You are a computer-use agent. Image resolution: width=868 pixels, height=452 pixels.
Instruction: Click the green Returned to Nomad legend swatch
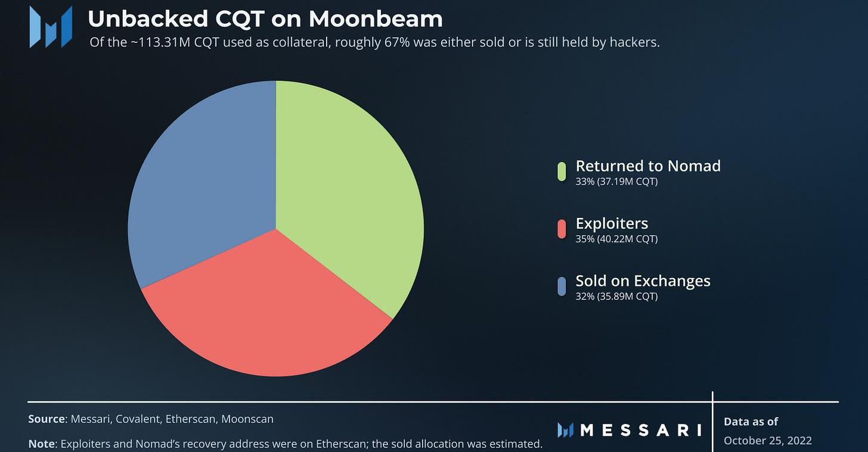coord(562,171)
